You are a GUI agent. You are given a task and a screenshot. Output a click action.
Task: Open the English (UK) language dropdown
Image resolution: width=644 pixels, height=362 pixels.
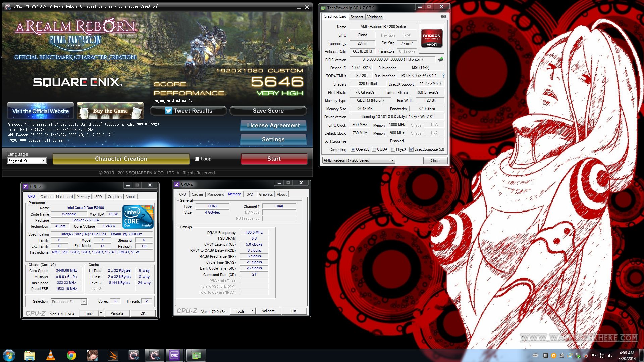(27, 161)
